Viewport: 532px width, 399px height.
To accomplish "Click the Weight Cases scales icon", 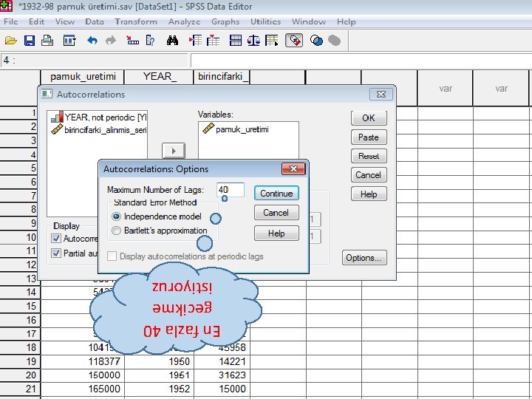I will (x=253, y=41).
